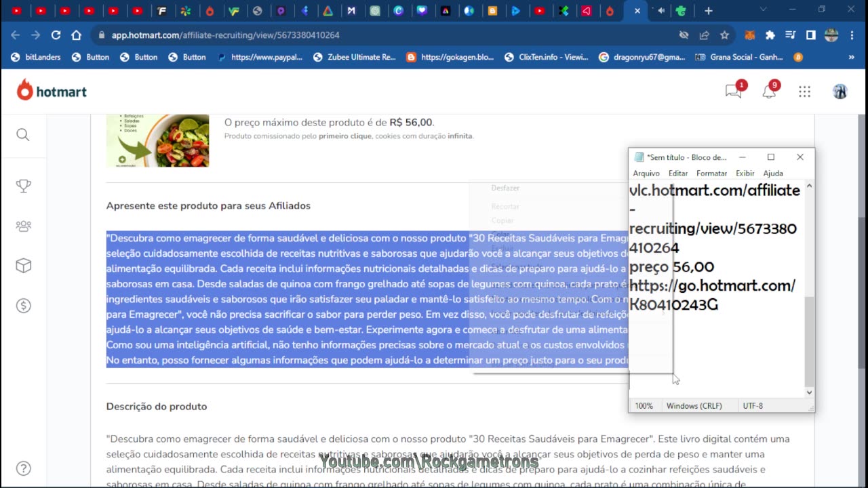Image resolution: width=868 pixels, height=488 pixels.
Task: Open the help question mark icon
Action: [x=23, y=468]
